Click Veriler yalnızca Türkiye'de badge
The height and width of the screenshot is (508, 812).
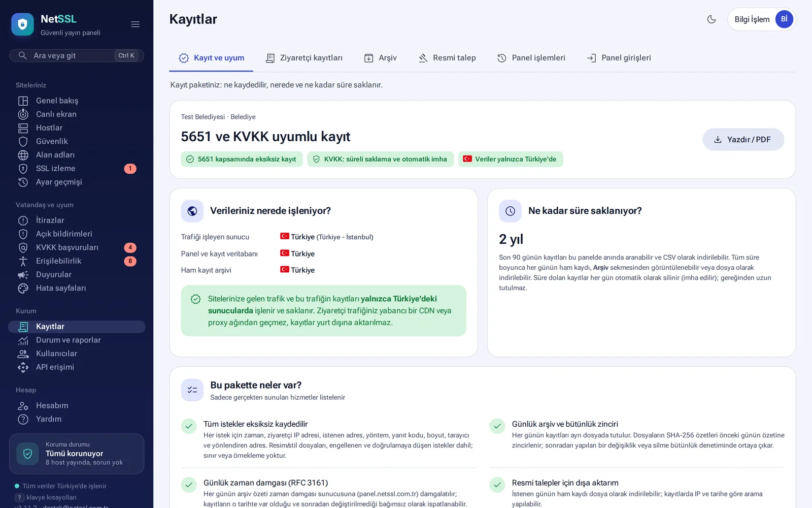tap(511, 159)
